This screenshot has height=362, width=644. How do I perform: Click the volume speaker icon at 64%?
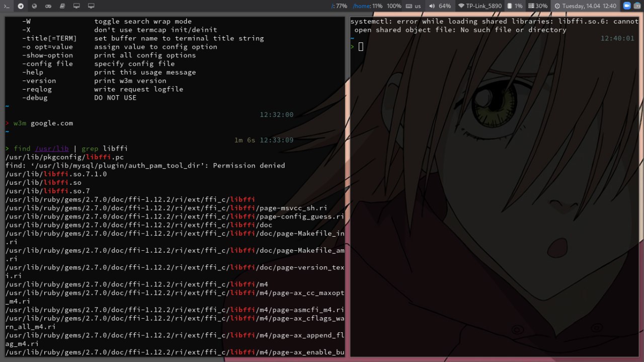pyautogui.click(x=432, y=6)
